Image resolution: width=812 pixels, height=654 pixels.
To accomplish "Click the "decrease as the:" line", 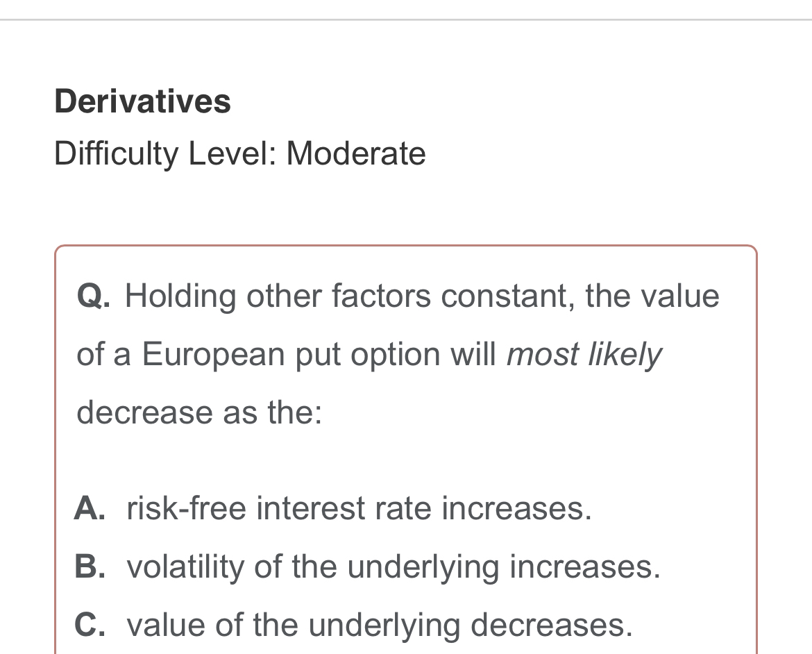I will coord(199,412).
